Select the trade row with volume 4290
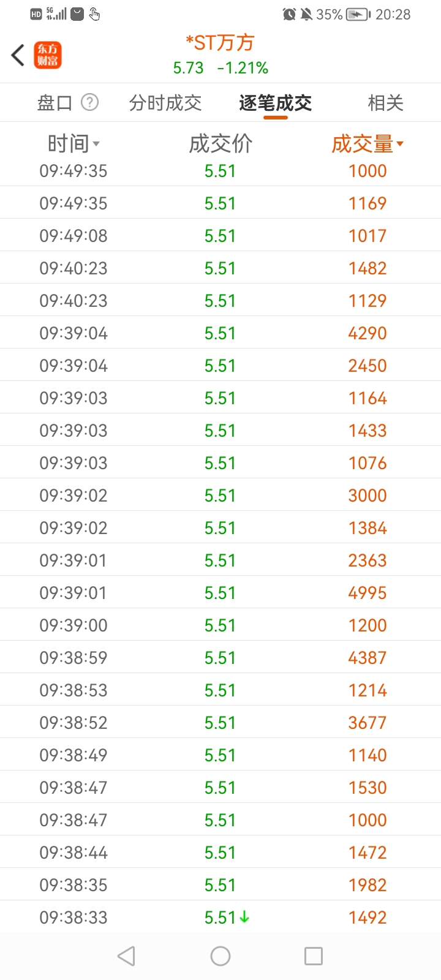The image size is (441, 980). click(x=221, y=333)
